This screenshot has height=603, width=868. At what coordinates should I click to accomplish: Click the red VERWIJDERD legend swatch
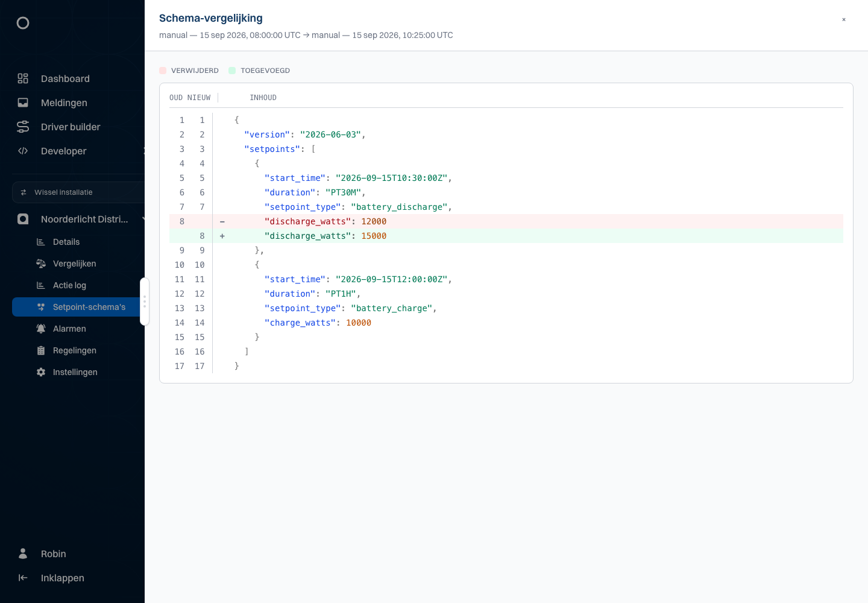point(163,71)
